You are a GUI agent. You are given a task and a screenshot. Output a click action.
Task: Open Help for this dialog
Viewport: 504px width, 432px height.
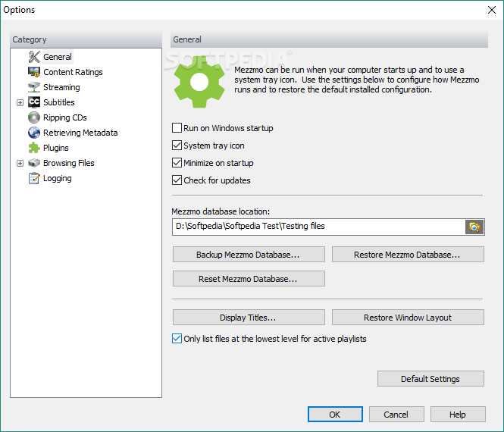[x=458, y=415]
